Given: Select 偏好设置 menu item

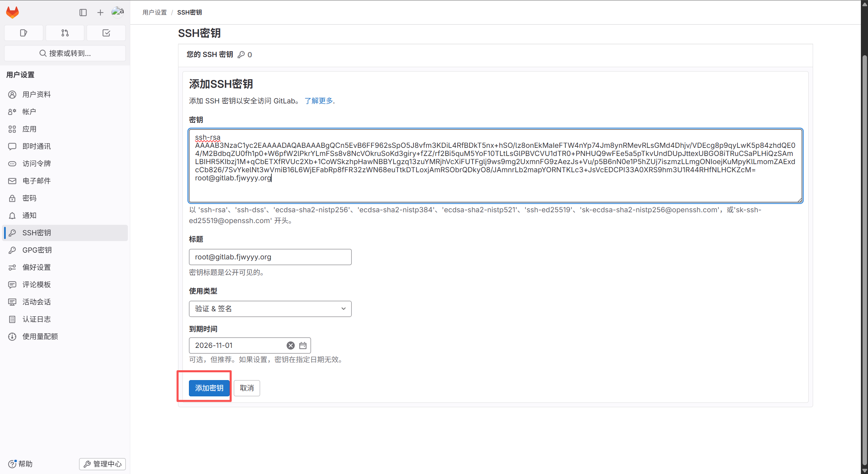Looking at the screenshot, I should click(x=37, y=268).
